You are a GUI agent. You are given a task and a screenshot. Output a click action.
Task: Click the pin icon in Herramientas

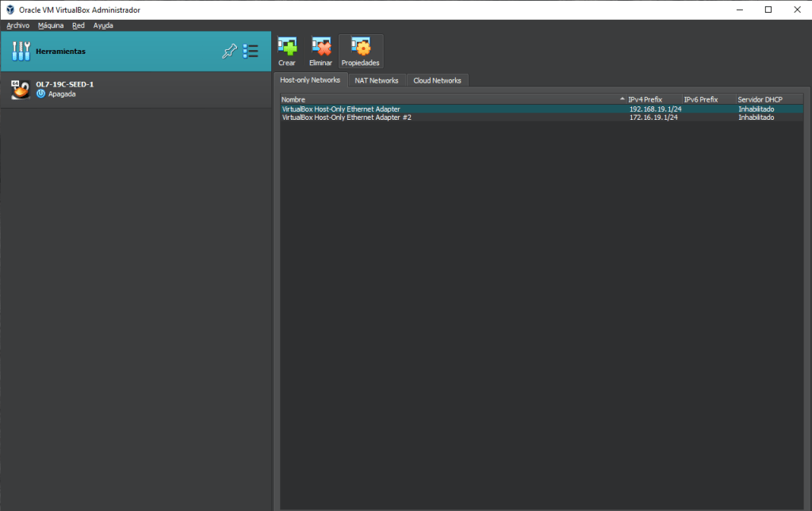[x=229, y=52]
